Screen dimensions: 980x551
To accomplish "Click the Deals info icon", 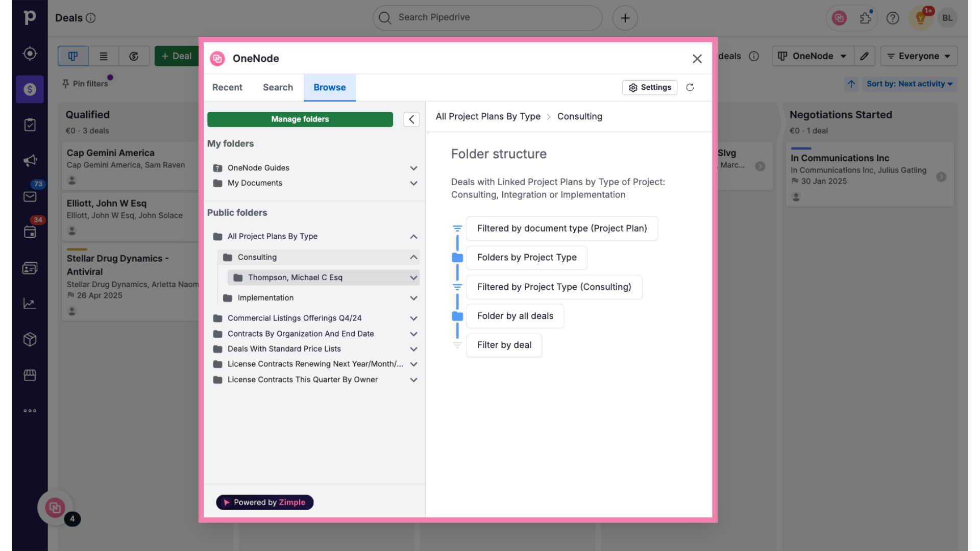I will (91, 18).
